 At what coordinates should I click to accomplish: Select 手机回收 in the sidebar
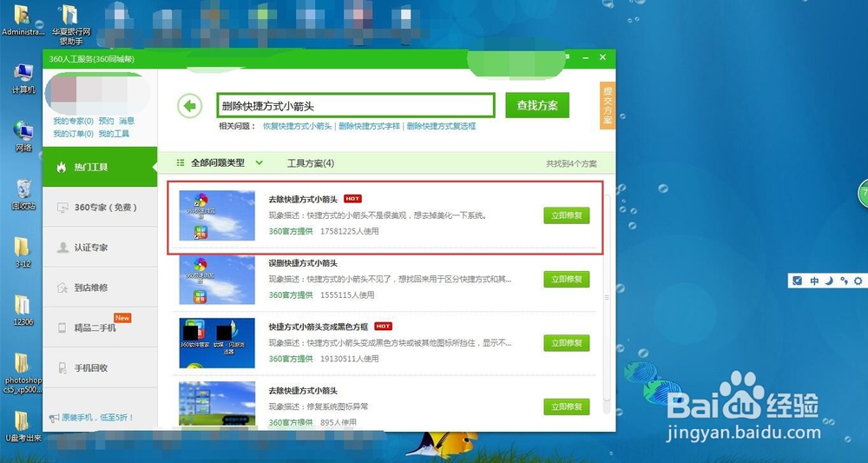[x=100, y=367]
